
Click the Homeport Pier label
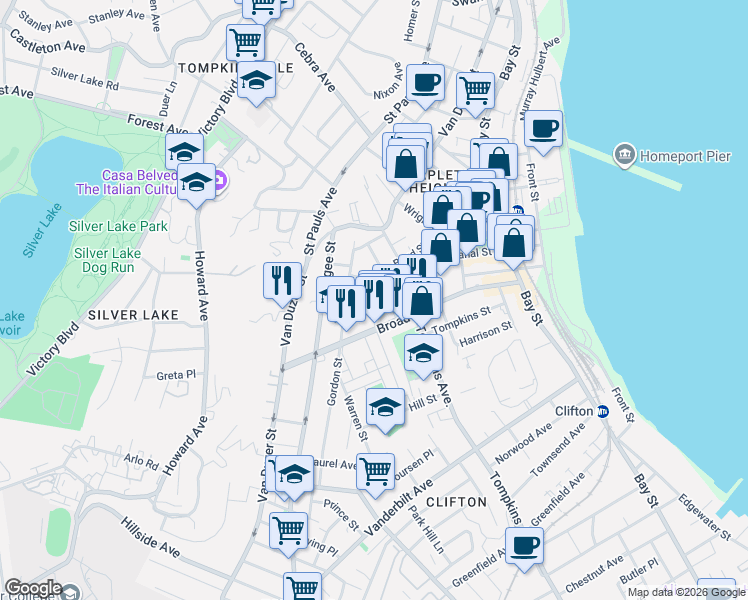685,156
